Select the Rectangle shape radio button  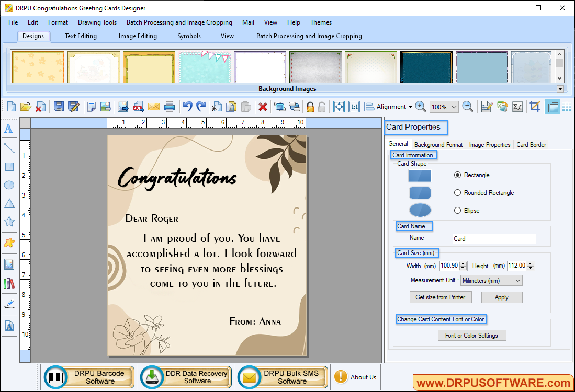457,175
